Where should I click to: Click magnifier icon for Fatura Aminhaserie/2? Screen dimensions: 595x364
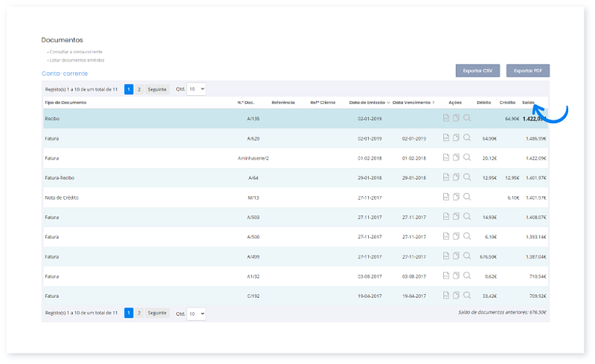coord(467,157)
